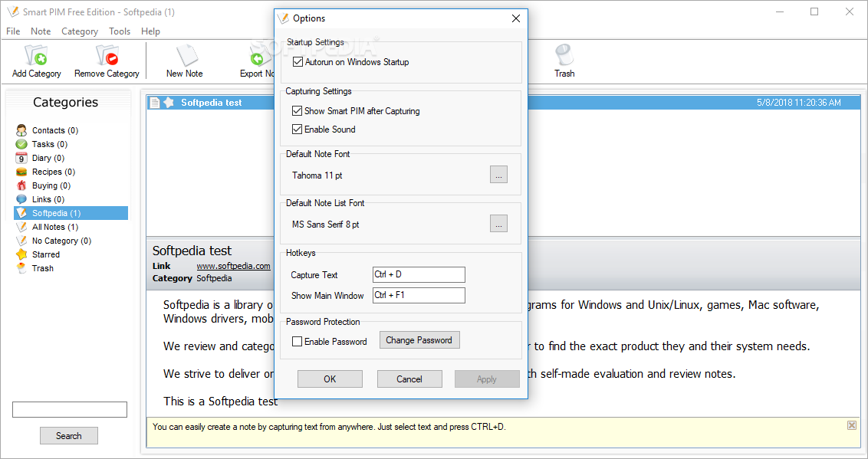Click the star icon on Softpedia test note
The height and width of the screenshot is (459, 868).
(x=169, y=103)
